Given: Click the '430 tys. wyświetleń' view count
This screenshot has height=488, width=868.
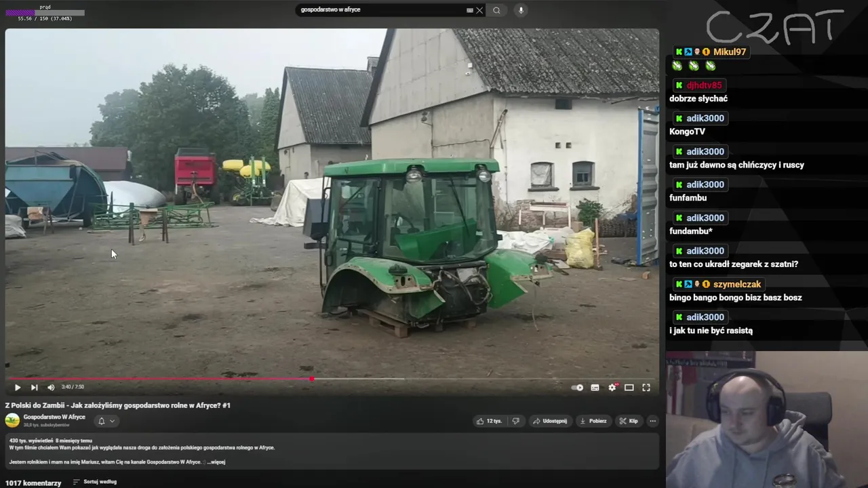Looking at the screenshot, I should click(x=31, y=441).
